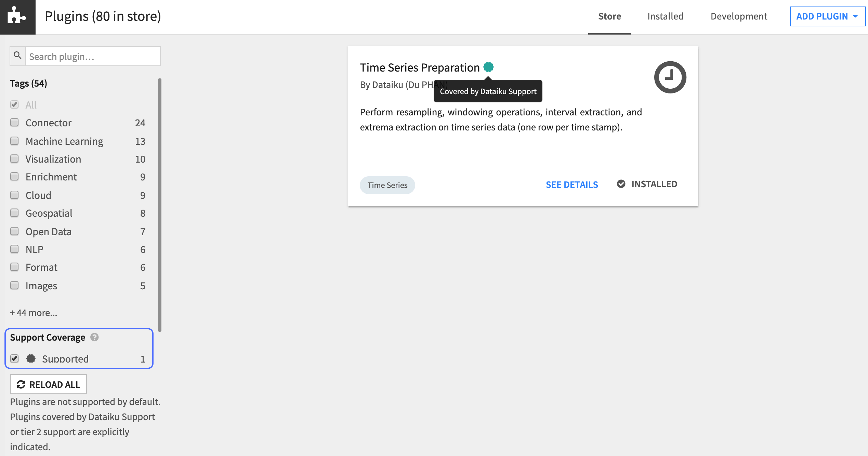Image resolution: width=868 pixels, height=456 pixels.
Task: Click the teal support badge beside Time Series Preparation
Action: 488,67
